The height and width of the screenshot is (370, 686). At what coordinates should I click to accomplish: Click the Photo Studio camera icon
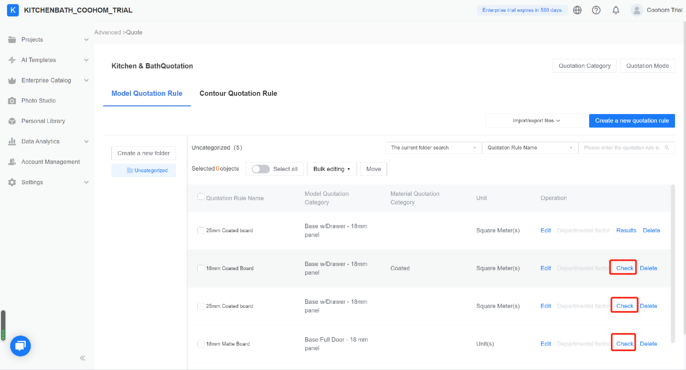click(12, 101)
